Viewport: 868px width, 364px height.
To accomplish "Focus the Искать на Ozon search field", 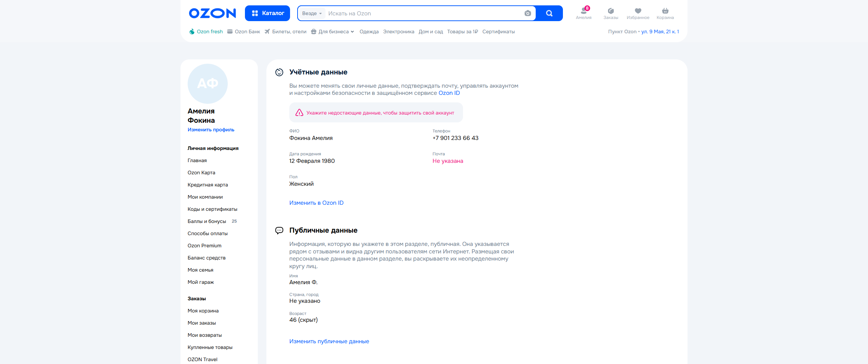I will point(423,13).
